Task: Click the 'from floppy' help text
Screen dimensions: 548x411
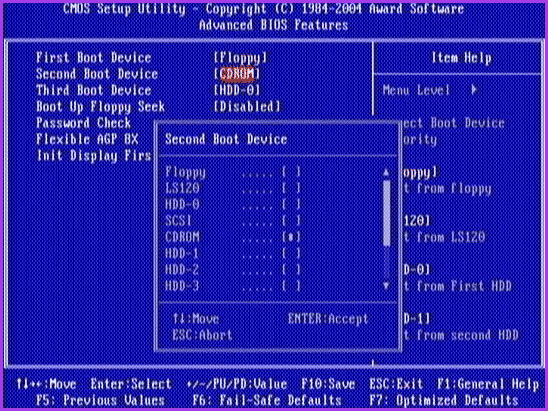Action: click(x=454, y=189)
